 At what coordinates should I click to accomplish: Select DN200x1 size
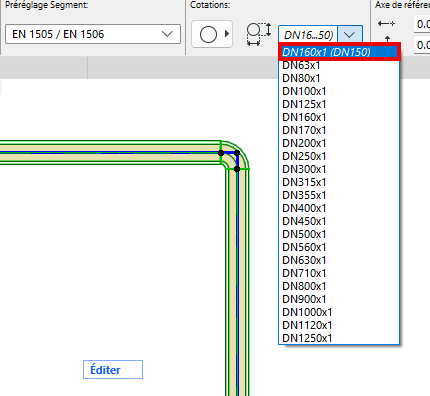pos(339,143)
